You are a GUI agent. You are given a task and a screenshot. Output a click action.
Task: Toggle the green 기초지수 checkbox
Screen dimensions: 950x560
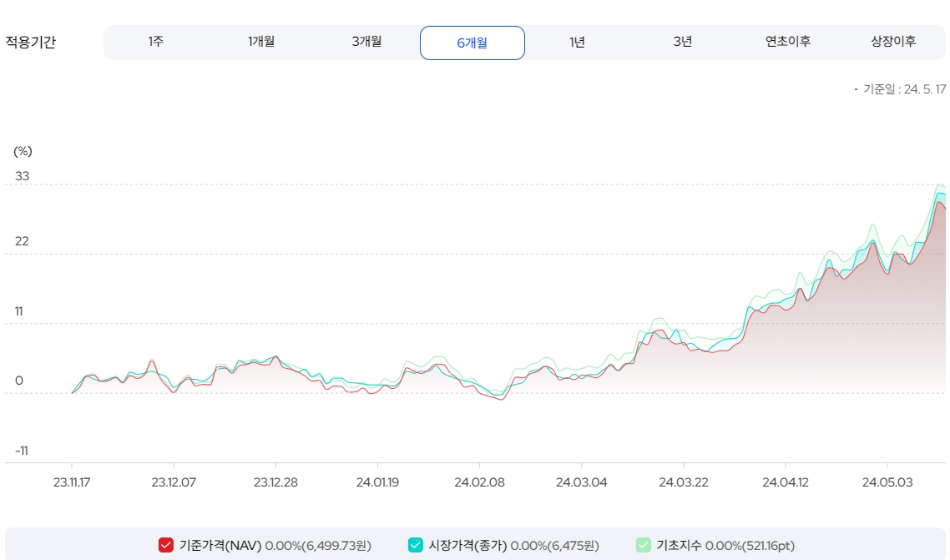tap(644, 545)
